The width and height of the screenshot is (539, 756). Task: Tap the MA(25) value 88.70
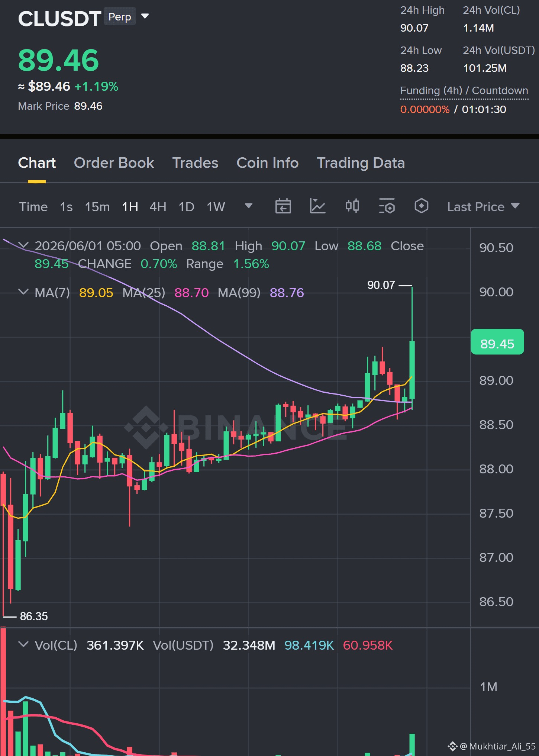tap(191, 293)
